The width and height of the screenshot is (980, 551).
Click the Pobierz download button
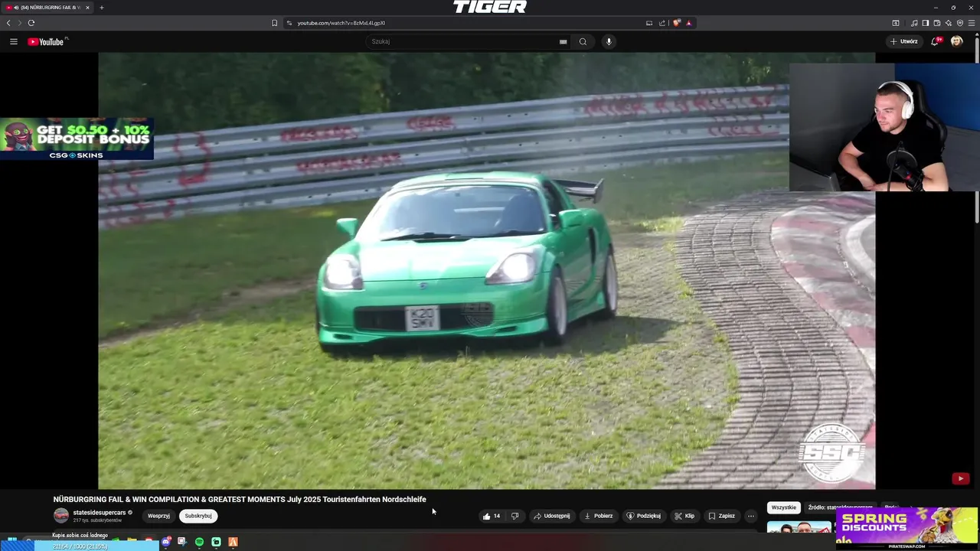(x=598, y=516)
